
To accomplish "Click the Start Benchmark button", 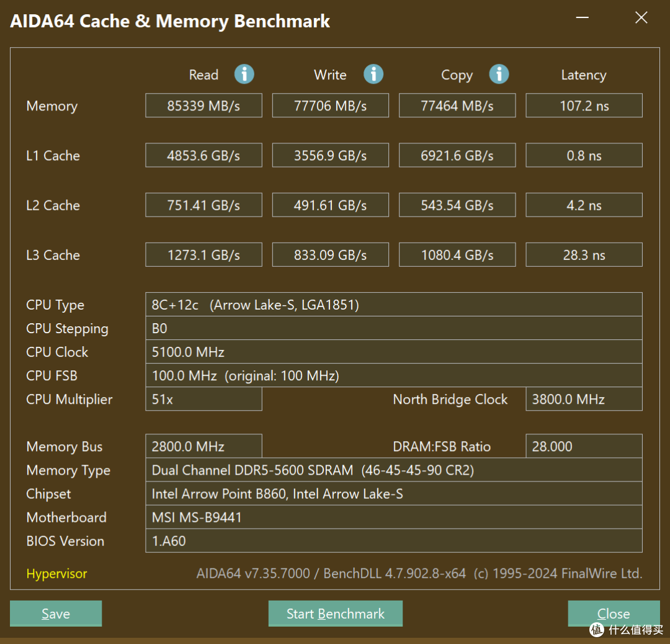I will click(x=336, y=613).
